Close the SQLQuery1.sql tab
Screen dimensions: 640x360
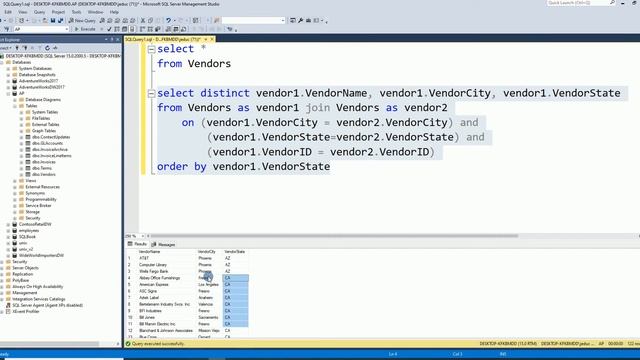pyautogui.click(x=212, y=39)
